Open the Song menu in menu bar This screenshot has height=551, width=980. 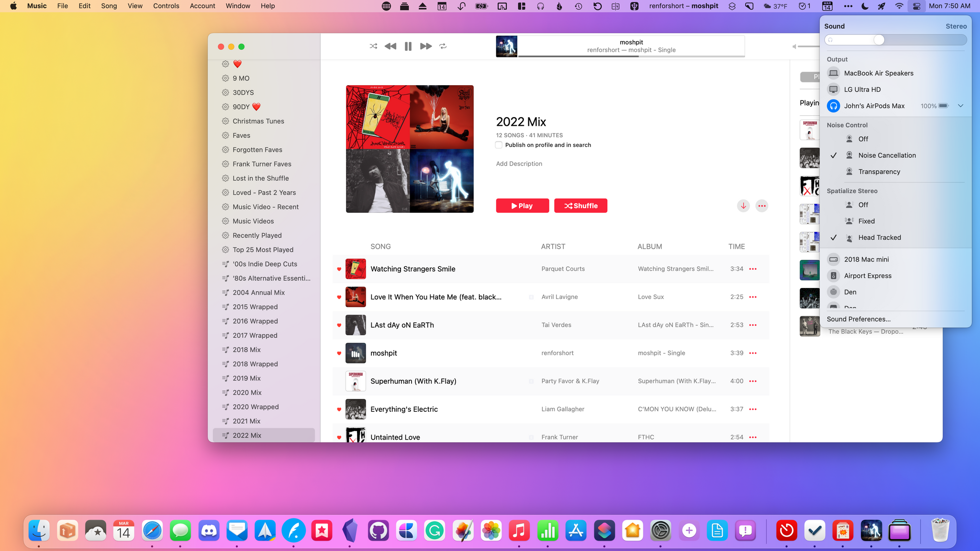pyautogui.click(x=108, y=6)
